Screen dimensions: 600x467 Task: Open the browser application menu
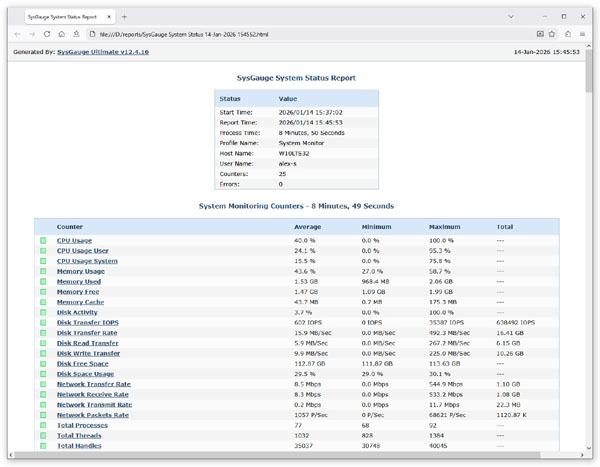582,34
